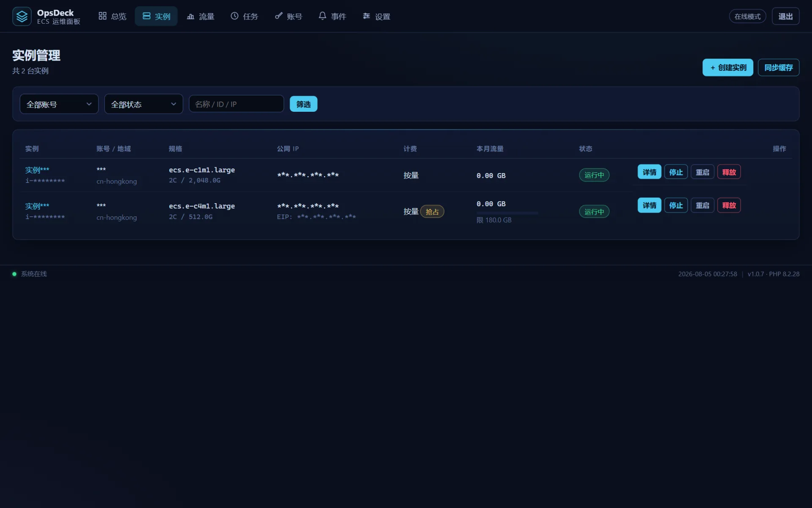Image resolution: width=812 pixels, height=508 pixels.
Task: Click the 创建实例 button
Action: pos(728,68)
